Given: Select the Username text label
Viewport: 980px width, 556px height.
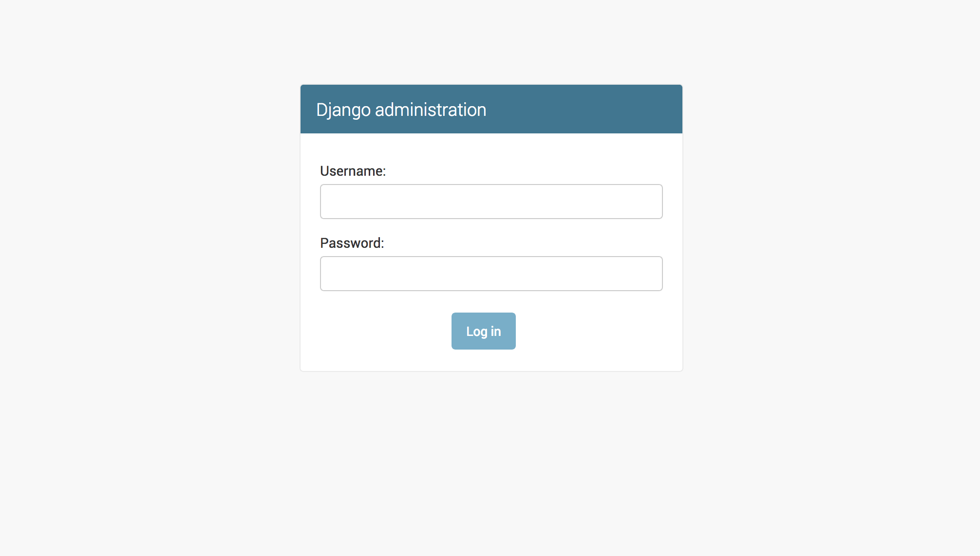Looking at the screenshot, I should pyautogui.click(x=352, y=170).
